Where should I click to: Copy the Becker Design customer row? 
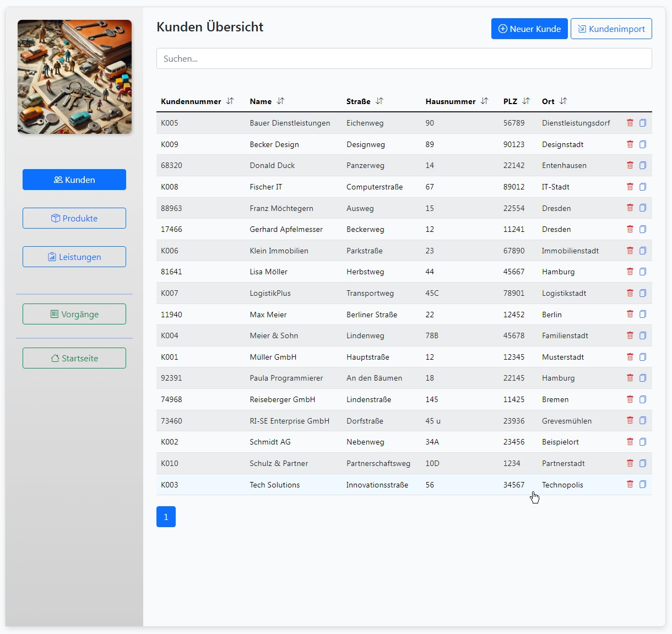click(642, 144)
